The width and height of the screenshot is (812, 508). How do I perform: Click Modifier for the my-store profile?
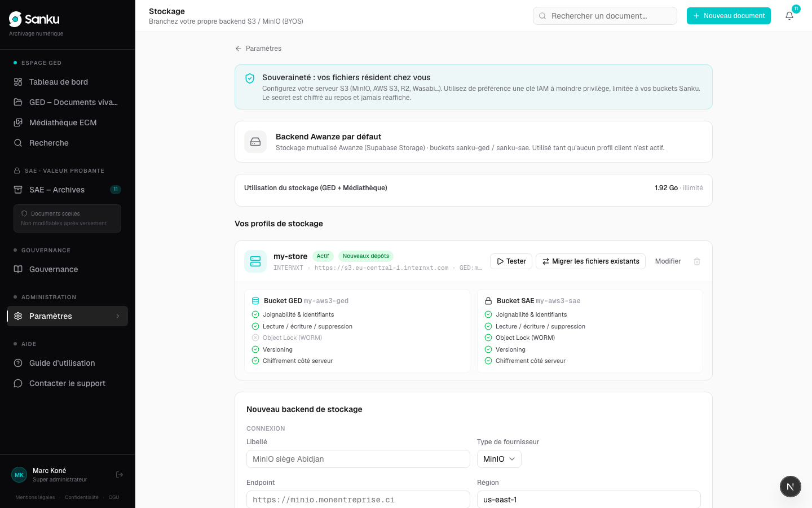(x=668, y=261)
